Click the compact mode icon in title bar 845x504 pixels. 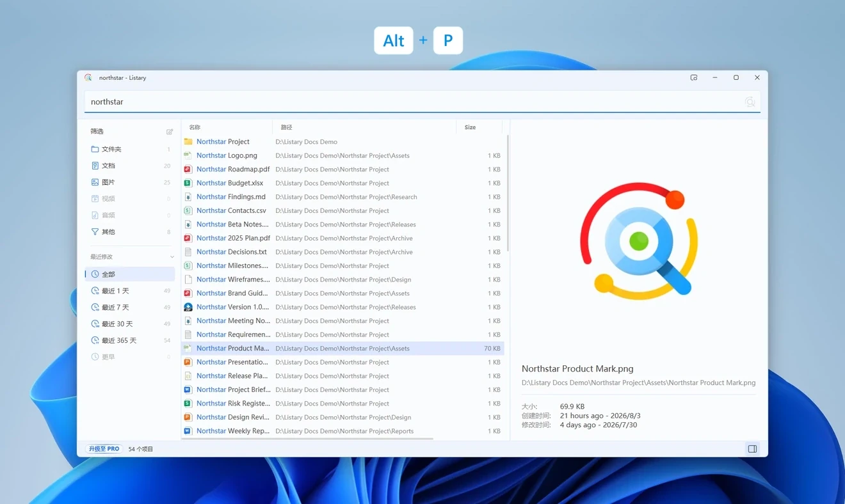pos(694,77)
